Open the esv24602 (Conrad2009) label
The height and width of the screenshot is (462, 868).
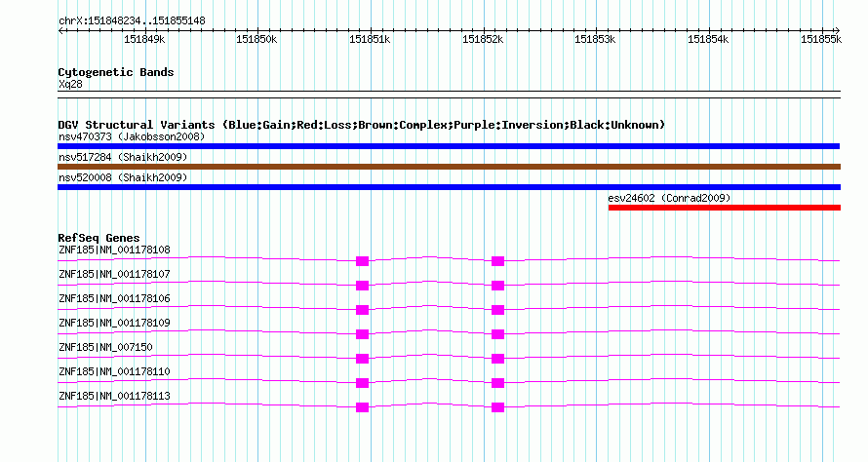(x=669, y=198)
